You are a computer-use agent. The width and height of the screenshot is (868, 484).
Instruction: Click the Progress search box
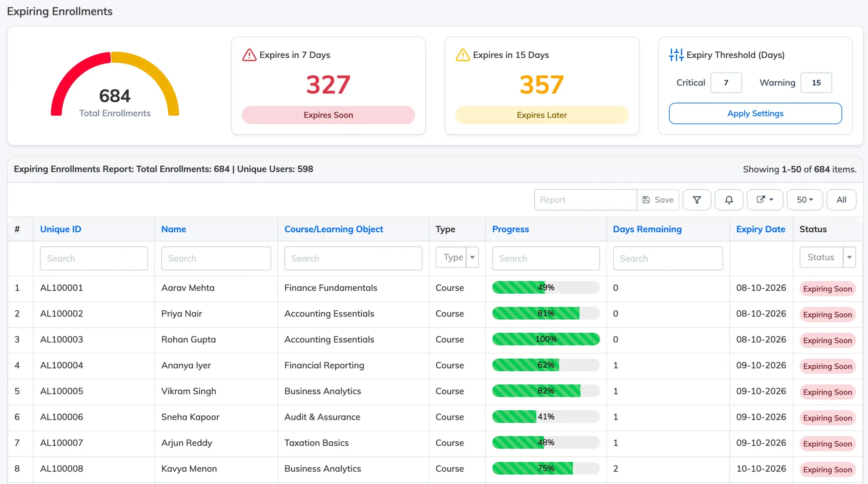pyautogui.click(x=546, y=258)
